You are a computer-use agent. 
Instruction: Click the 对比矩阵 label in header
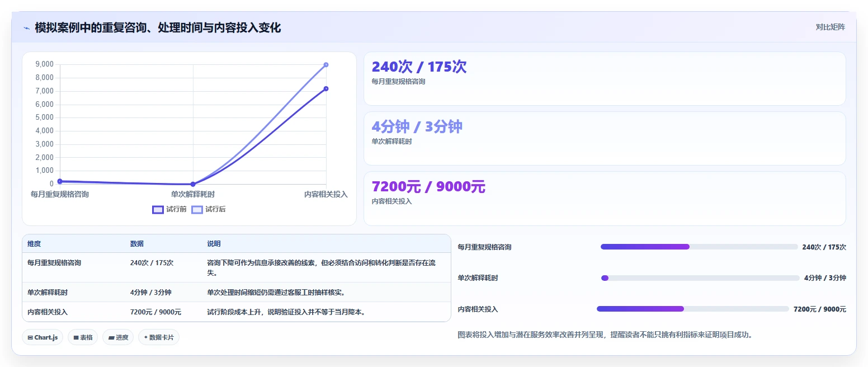(x=831, y=27)
